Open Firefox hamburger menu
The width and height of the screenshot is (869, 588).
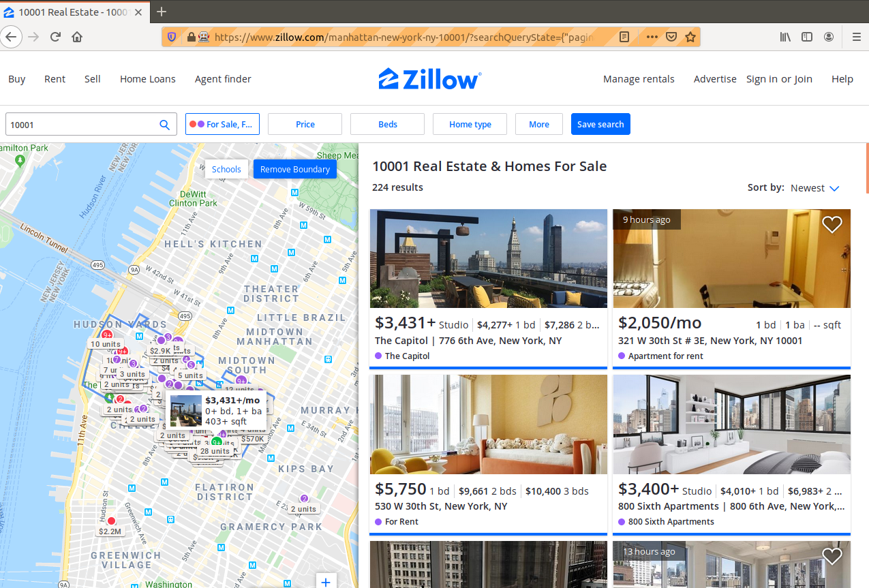[856, 37]
